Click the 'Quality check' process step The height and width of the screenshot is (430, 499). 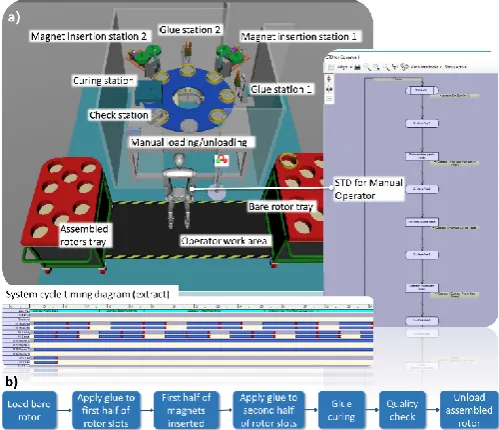[402, 410]
